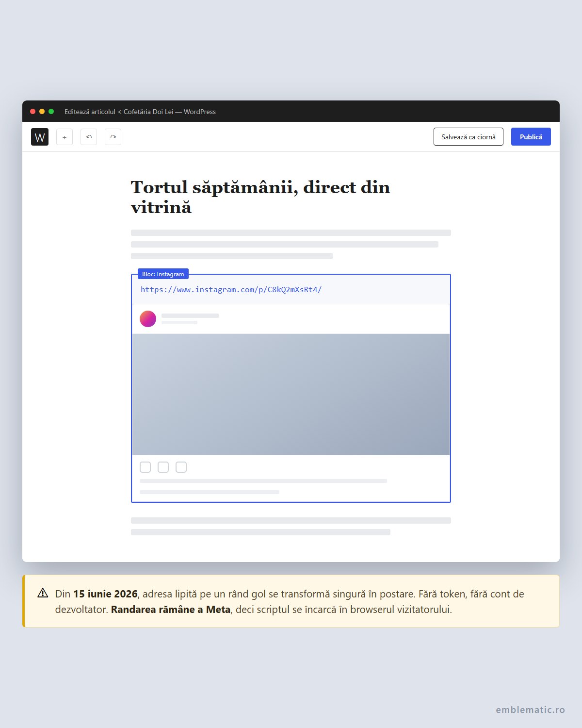Viewport: 582px width, 728px height.
Task: Select the Bloc: Instagram label
Action: (x=163, y=274)
